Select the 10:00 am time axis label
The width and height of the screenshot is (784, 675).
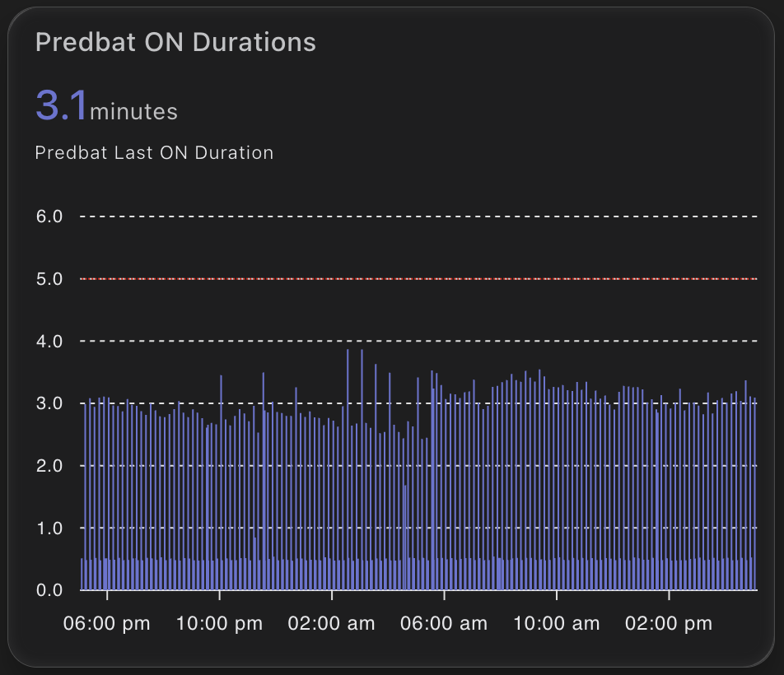556,623
